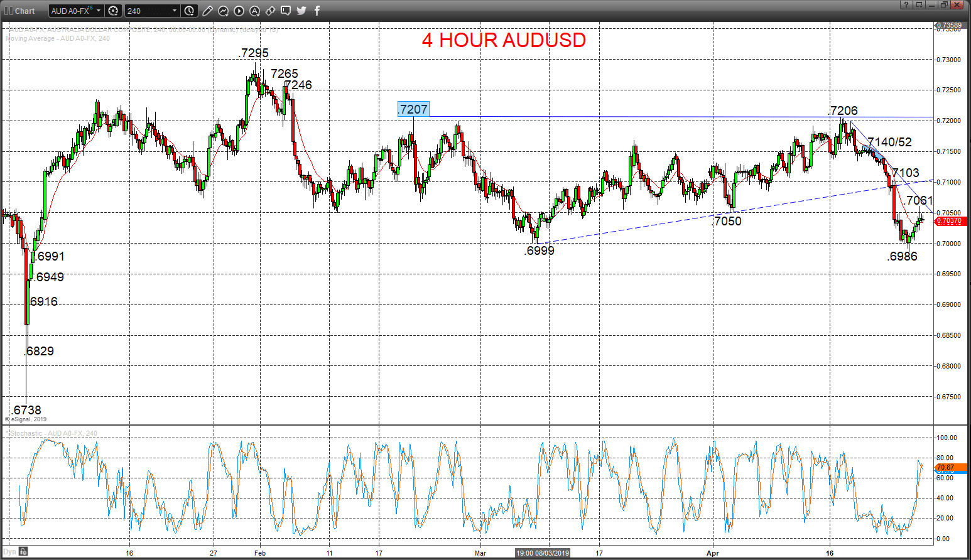Open help question mark button

(906, 4)
